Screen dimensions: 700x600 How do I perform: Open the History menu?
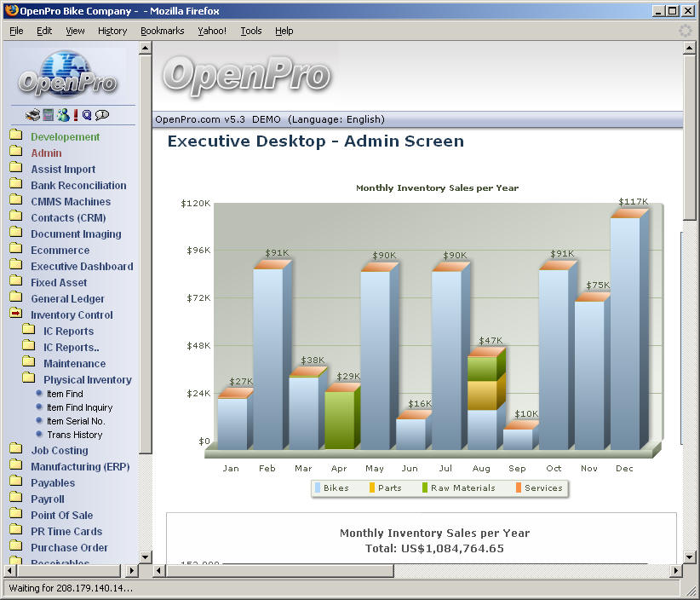coord(112,31)
